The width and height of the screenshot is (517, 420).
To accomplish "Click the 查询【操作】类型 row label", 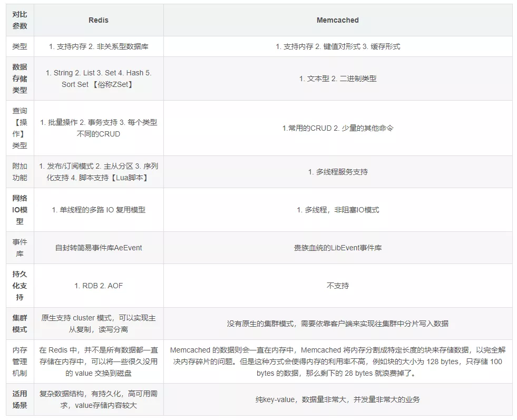I will [20, 128].
